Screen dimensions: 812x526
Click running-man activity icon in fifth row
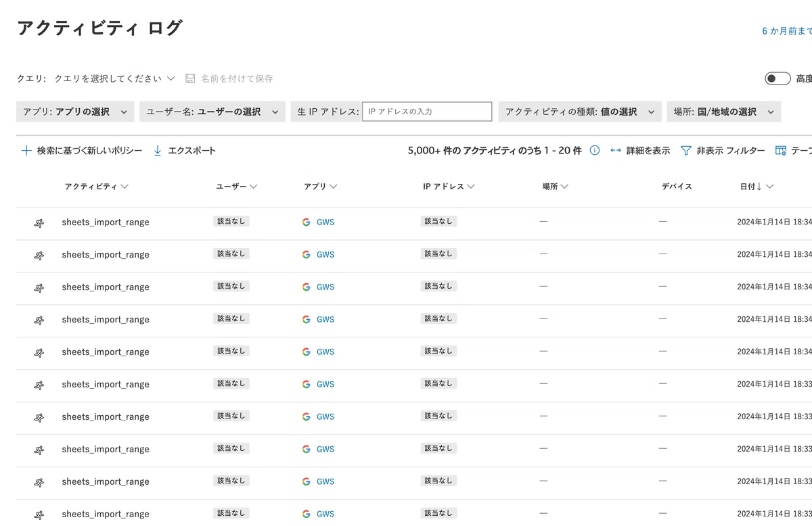tap(39, 353)
